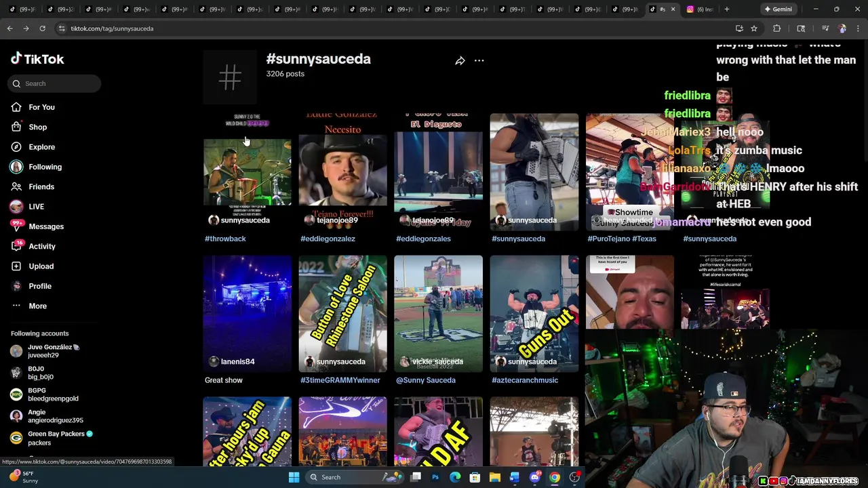Image resolution: width=868 pixels, height=488 pixels.
Task: Select Explore in the sidebar
Action: [41, 147]
